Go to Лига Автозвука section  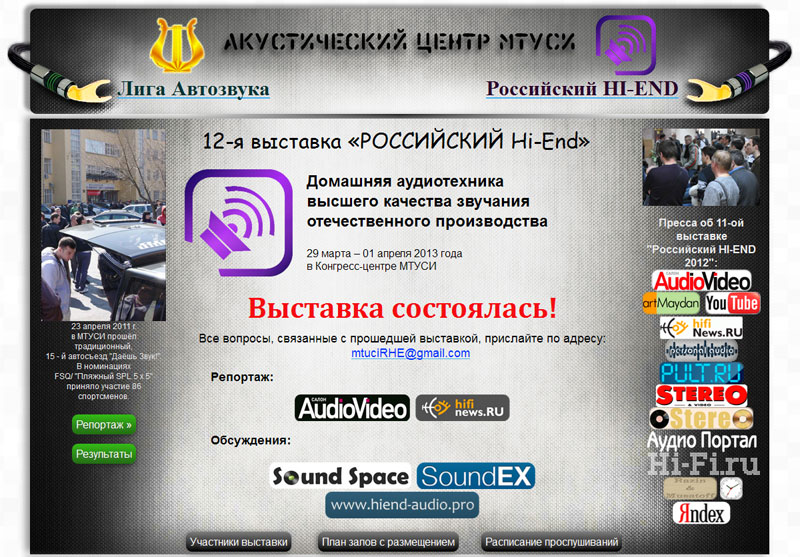point(193,89)
